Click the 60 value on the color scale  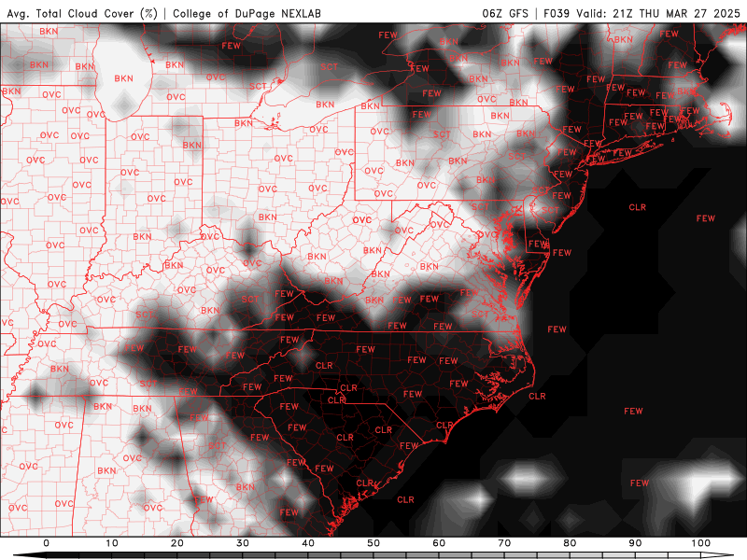click(439, 543)
